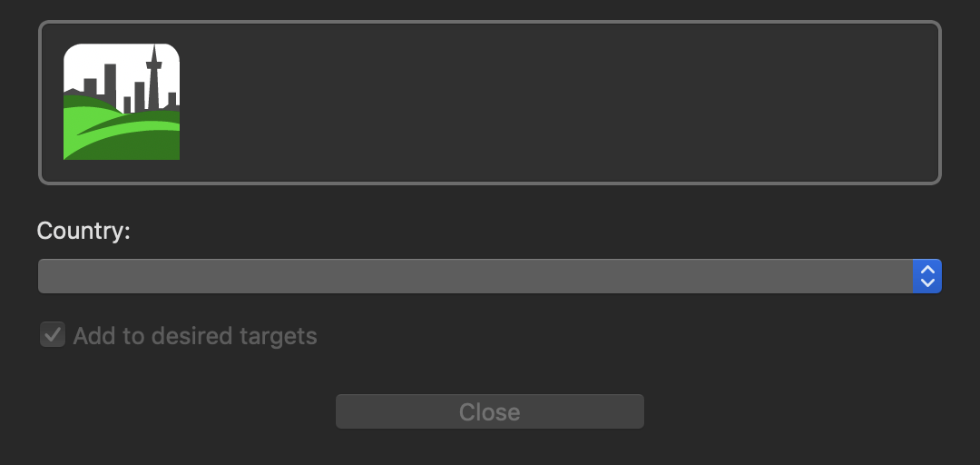
Task: Toggle Add to desired targets checkbox
Action: 53,334
